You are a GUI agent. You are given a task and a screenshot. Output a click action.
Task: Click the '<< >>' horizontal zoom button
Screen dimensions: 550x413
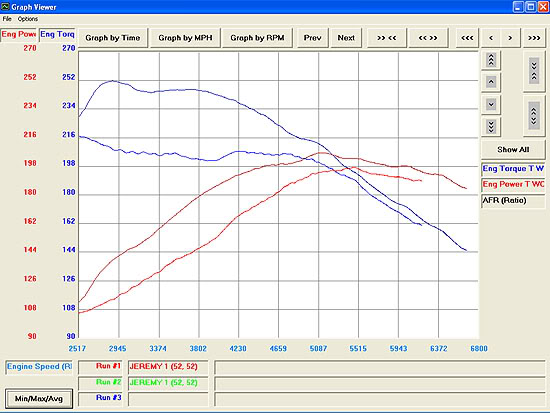(x=428, y=38)
